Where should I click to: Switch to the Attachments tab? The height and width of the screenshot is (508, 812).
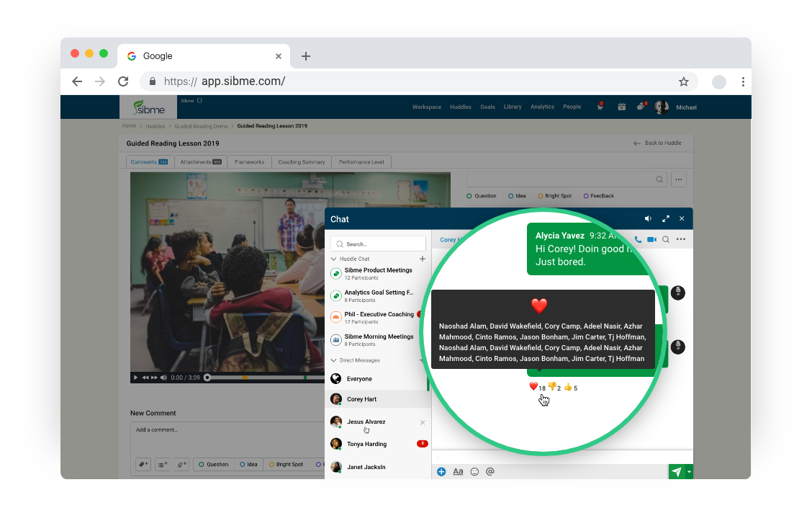[201, 161]
